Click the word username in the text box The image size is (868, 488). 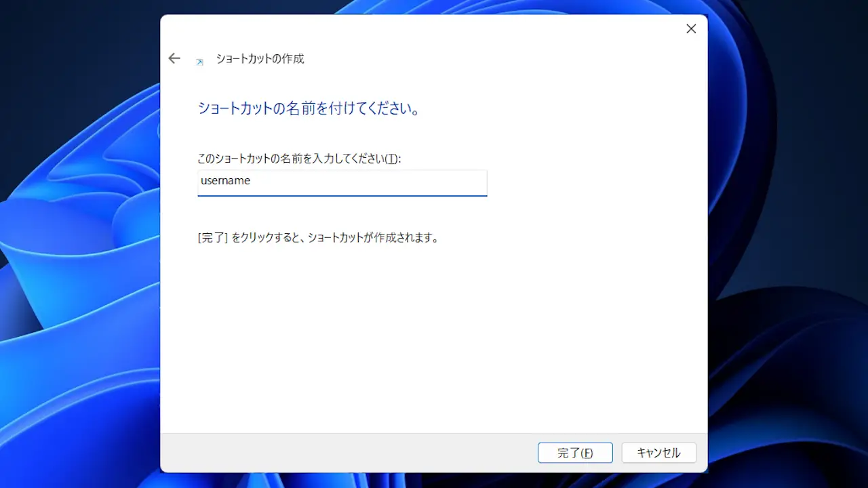point(226,181)
